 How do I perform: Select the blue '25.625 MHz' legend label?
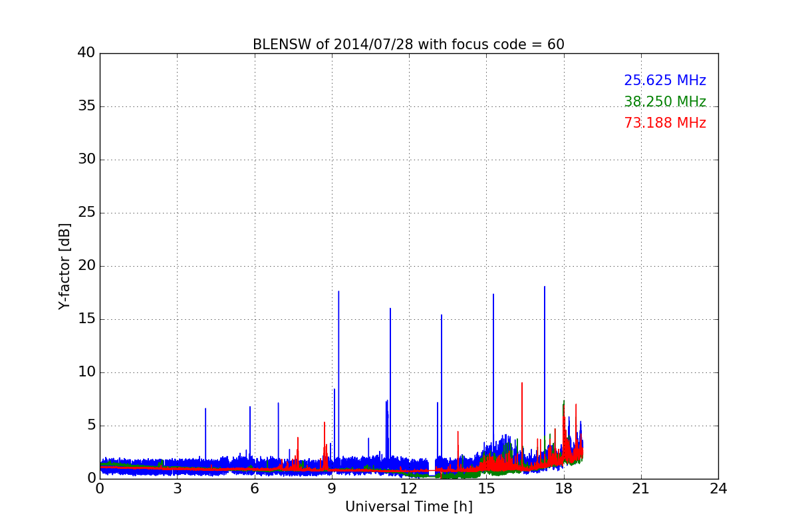[x=665, y=80]
